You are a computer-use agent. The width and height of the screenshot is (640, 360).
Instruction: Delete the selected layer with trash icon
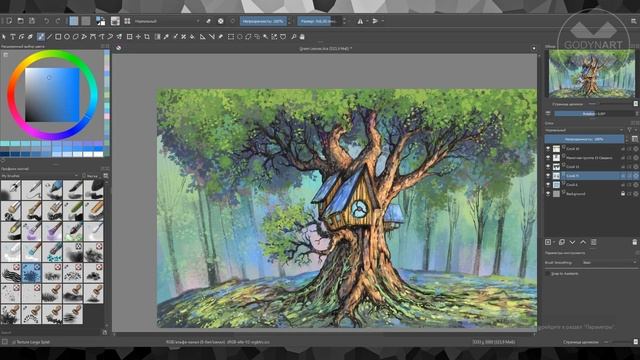coord(635,242)
